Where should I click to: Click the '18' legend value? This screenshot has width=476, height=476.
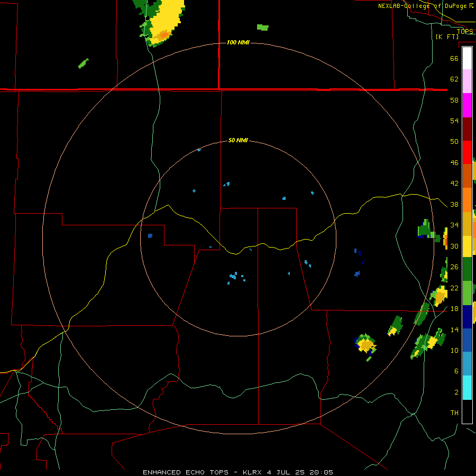tap(454, 309)
